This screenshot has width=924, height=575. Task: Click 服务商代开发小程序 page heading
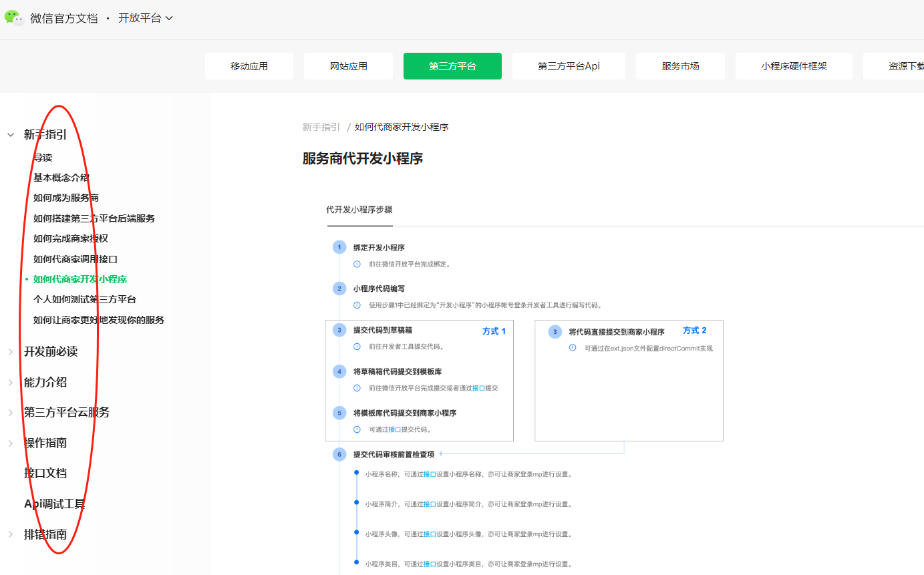[x=363, y=159]
